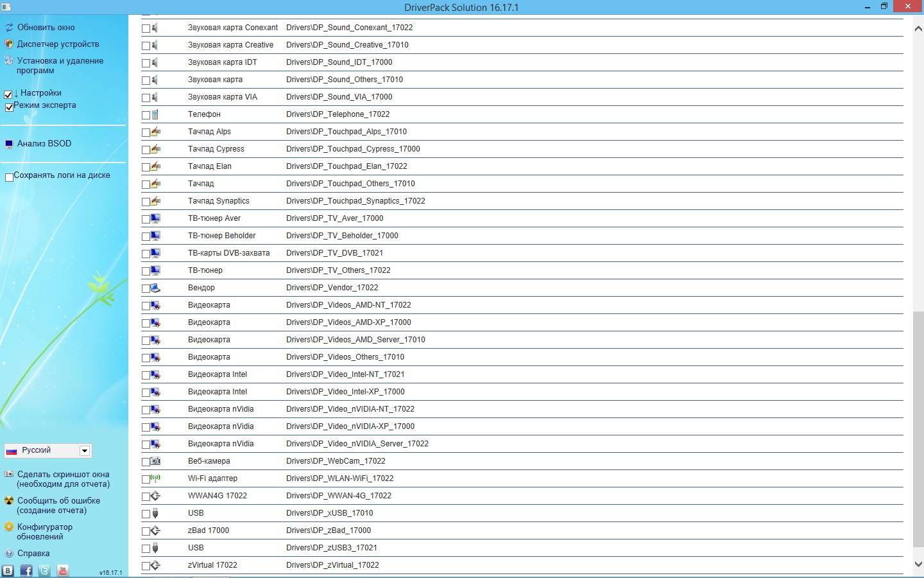This screenshot has height=578, width=924.
Task: Click the Russian flag icon in the language selector
Action: point(12,451)
